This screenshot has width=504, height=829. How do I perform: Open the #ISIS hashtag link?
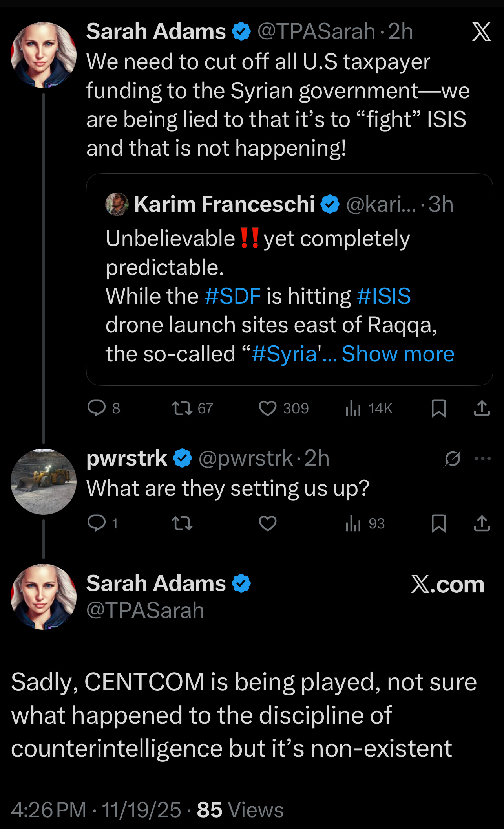click(x=383, y=296)
